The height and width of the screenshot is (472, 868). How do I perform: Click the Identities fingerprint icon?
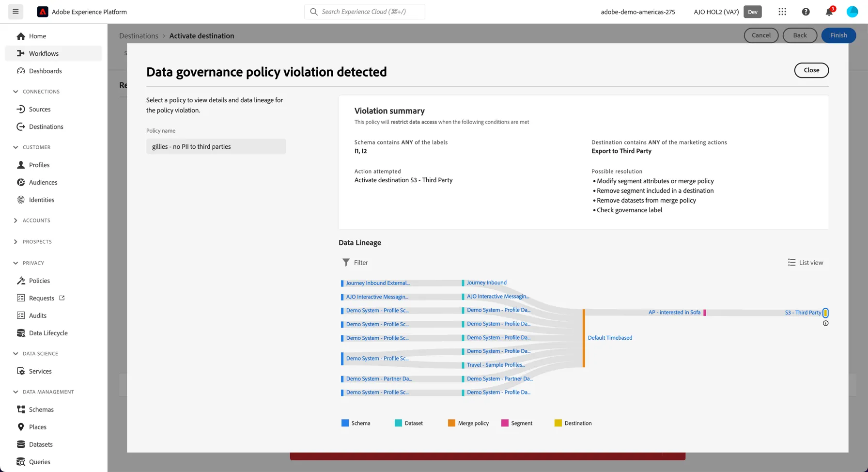(21, 200)
